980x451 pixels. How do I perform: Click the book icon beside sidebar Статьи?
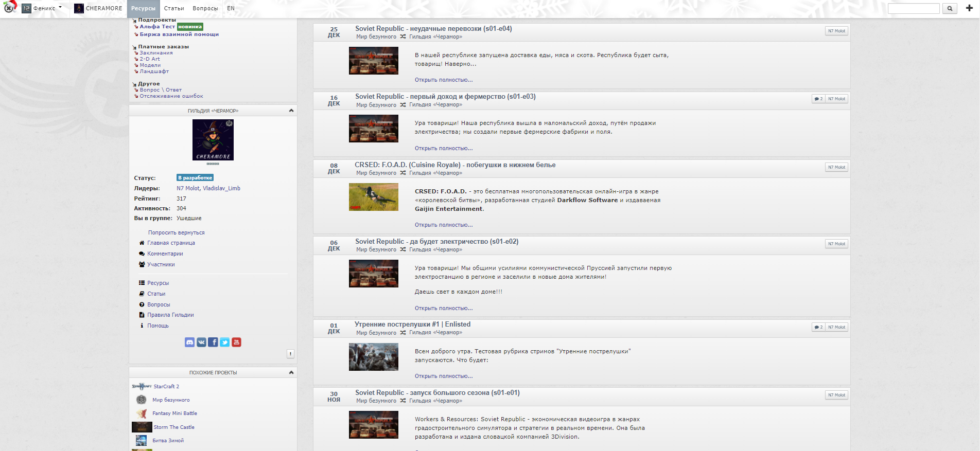click(142, 294)
